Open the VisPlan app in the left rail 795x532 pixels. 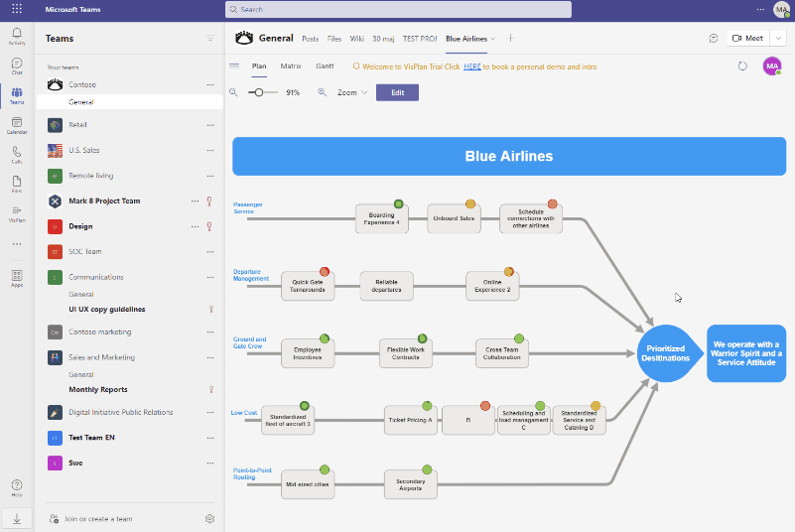tap(17, 213)
